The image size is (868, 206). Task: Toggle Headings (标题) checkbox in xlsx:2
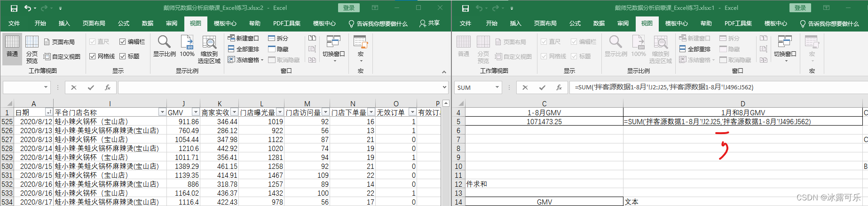(x=122, y=56)
